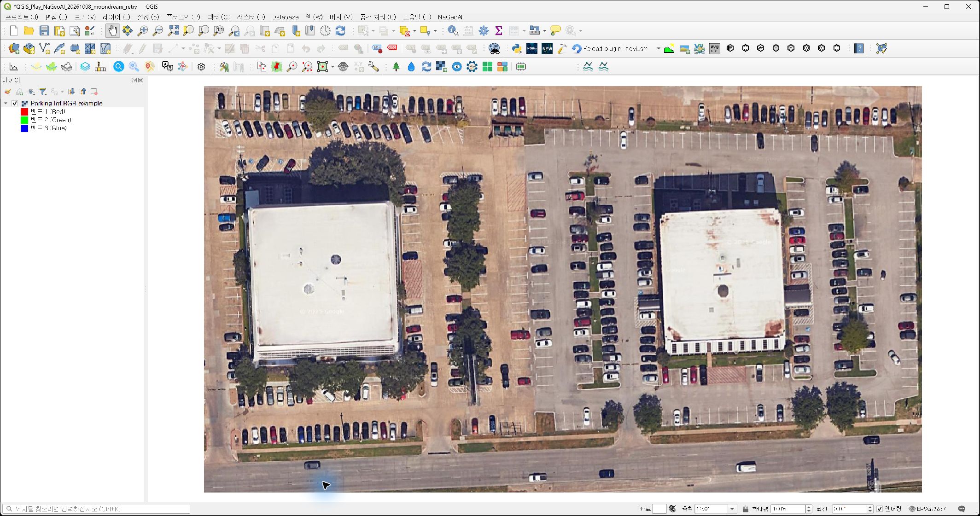
Task: Open the Statistical Summary sigma icon
Action: (498, 31)
